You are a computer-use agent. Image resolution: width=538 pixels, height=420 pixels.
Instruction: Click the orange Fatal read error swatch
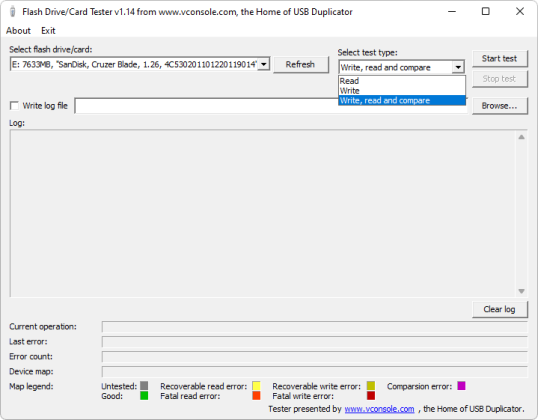click(x=256, y=396)
